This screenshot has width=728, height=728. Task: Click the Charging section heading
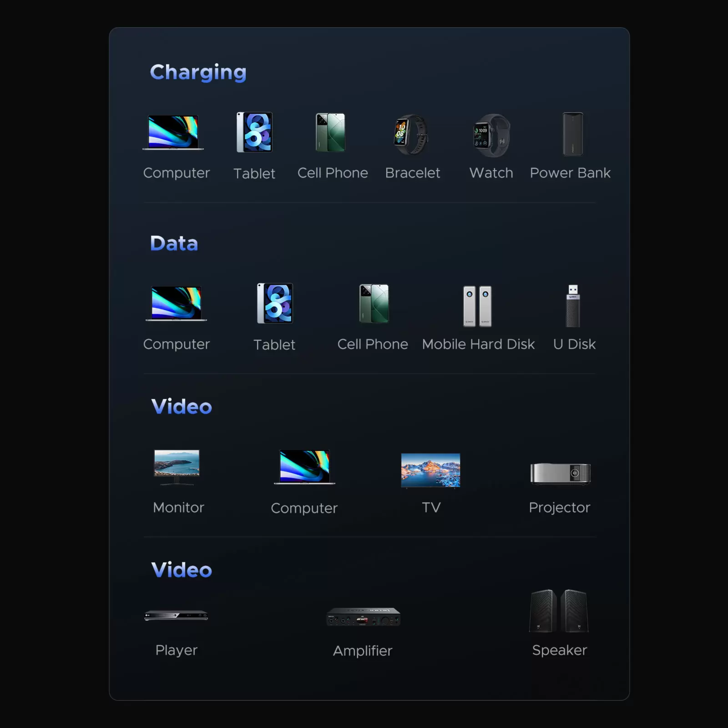(x=198, y=72)
